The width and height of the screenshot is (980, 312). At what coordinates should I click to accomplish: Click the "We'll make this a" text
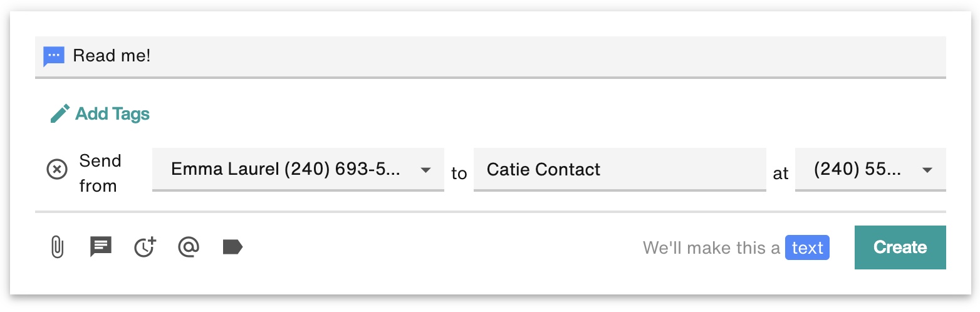pos(712,248)
